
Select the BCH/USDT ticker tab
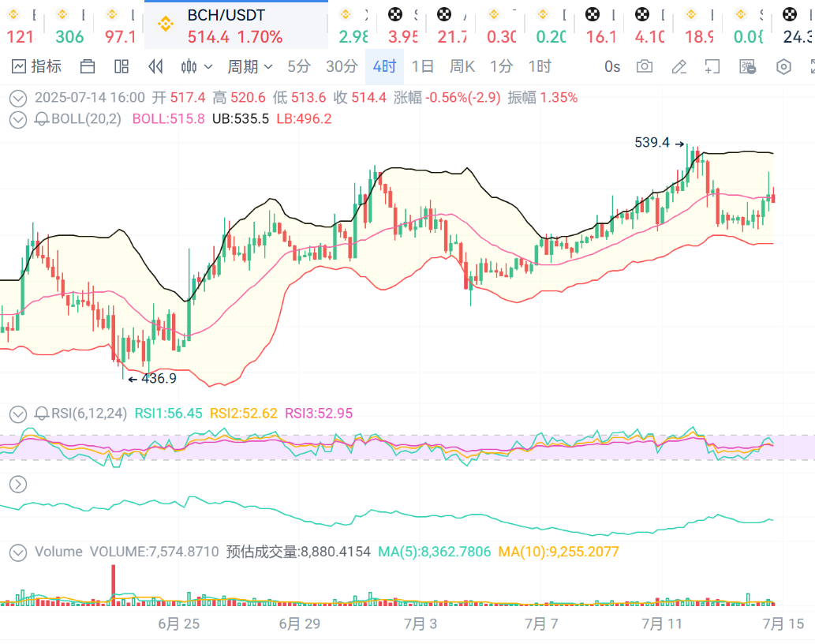pyautogui.click(x=236, y=24)
